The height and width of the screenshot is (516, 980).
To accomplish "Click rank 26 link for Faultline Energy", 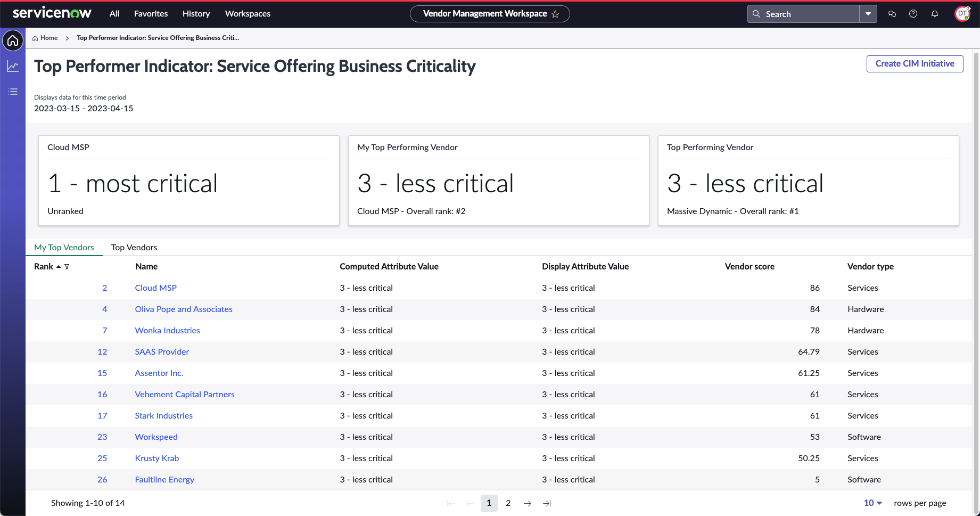I will point(102,480).
